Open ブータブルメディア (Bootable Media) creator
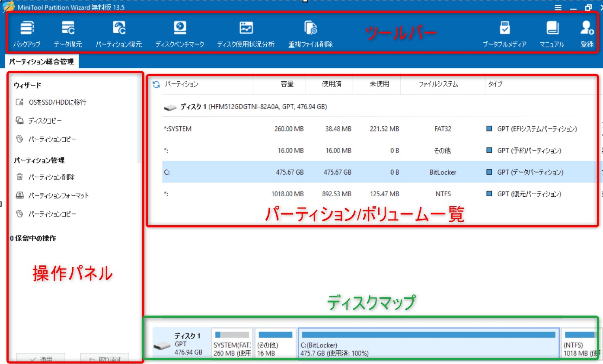 (x=505, y=33)
